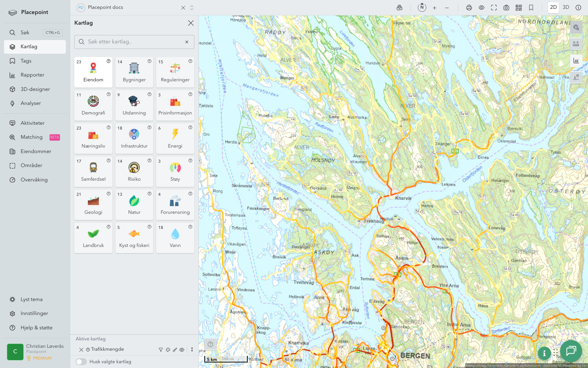This screenshot has height=368, width=588.
Task: Open Hjelp & støtte
Action: click(35, 328)
